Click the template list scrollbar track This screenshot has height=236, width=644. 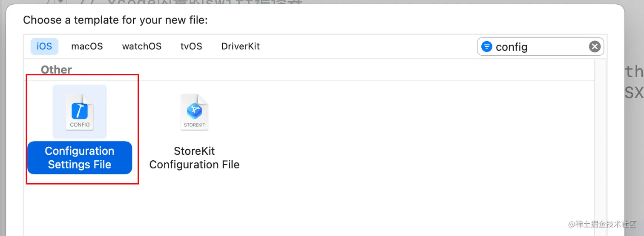pyautogui.click(x=601, y=149)
